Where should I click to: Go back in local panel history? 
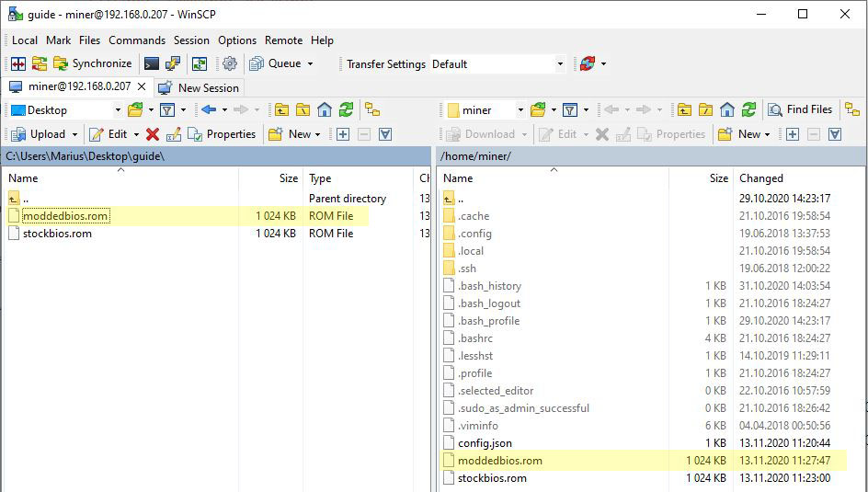209,109
